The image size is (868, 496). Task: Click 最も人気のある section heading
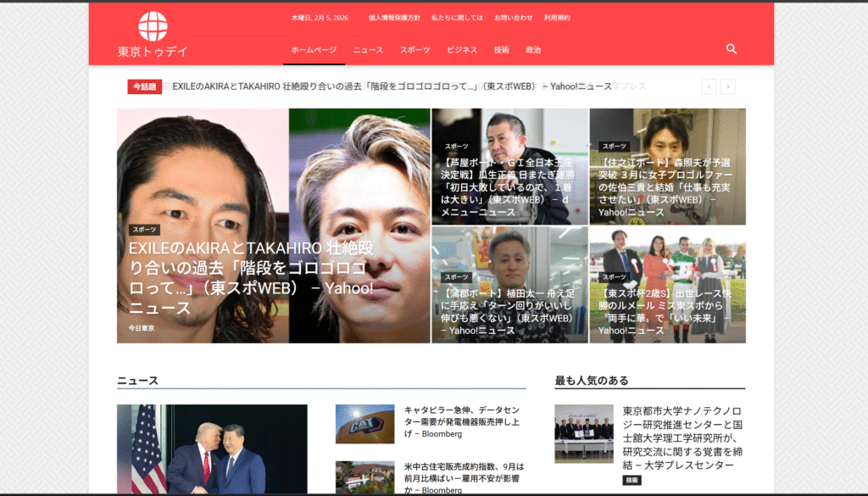[x=592, y=381]
